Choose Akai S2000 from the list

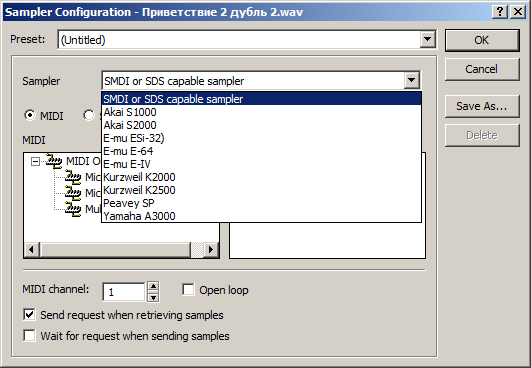[x=261, y=125]
